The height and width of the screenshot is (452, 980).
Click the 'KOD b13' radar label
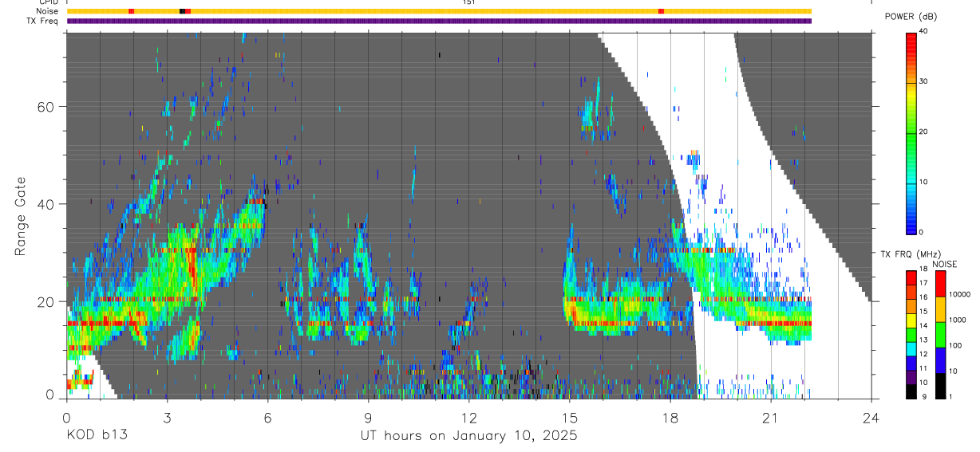click(x=97, y=435)
